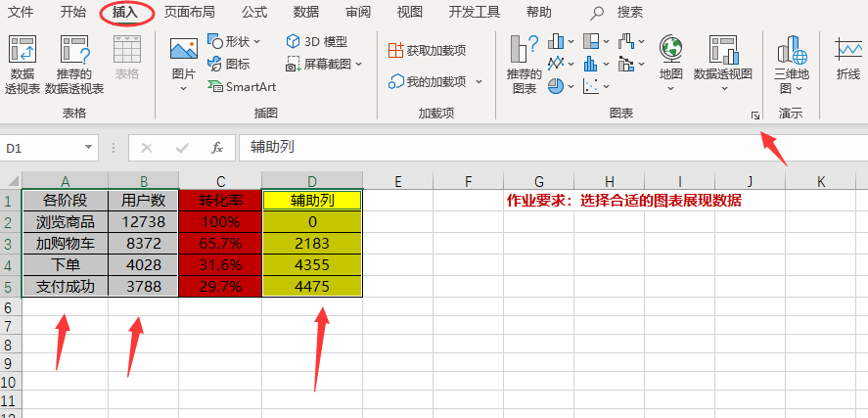Screen dimensions: 868x418
Task: Click Get Add-ins (获取加载项)
Action: [x=427, y=50]
